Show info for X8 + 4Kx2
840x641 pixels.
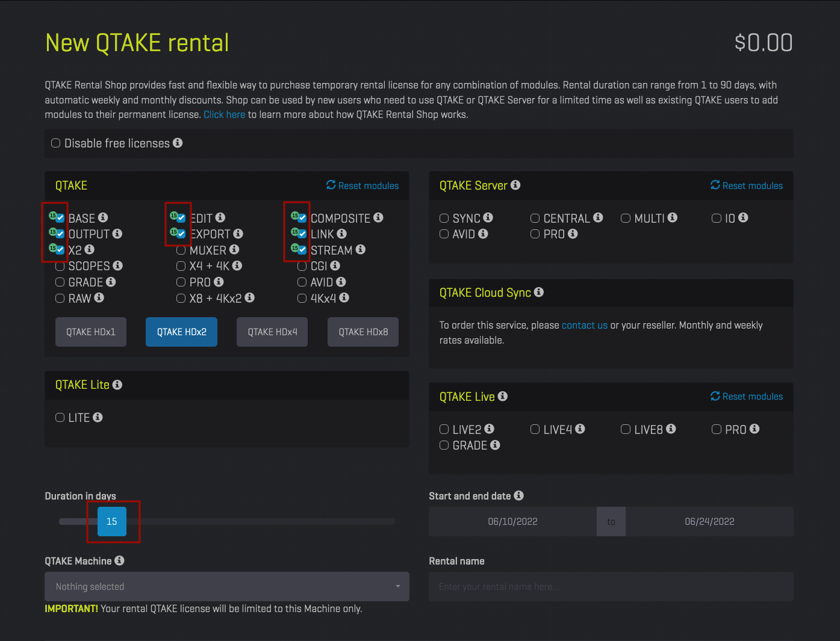(x=250, y=297)
